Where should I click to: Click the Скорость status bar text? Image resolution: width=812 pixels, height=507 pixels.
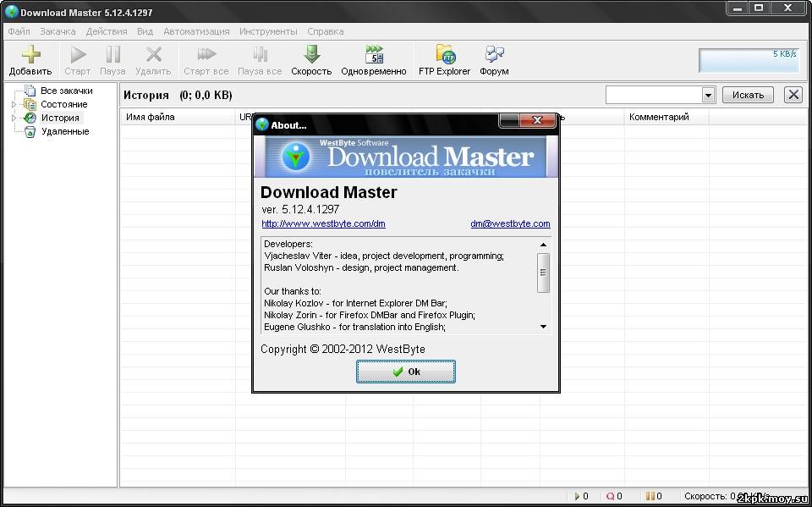707,497
